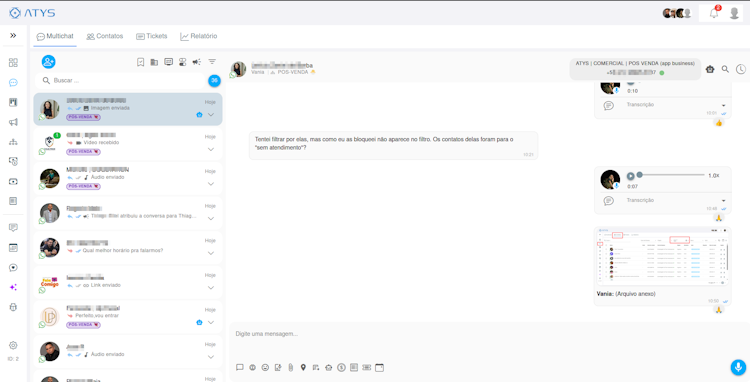750x382 pixels.
Task: Click the ticket icon below message box
Action: pos(366,367)
